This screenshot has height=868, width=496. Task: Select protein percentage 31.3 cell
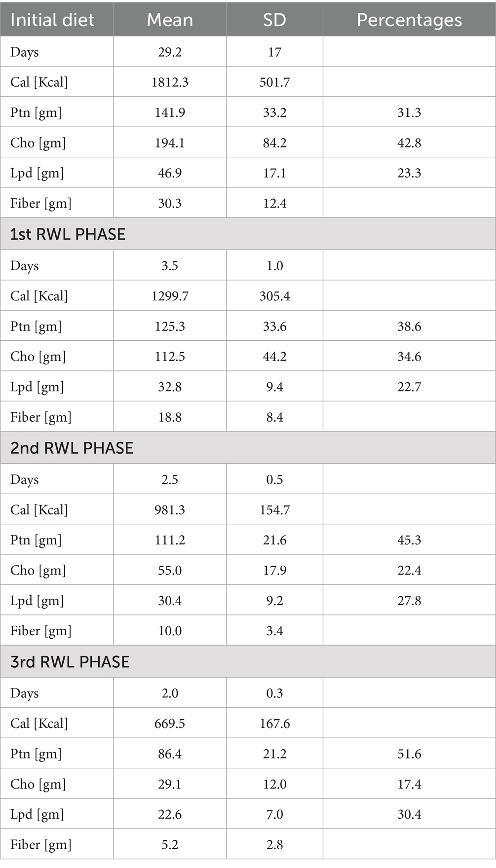tap(409, 112)
